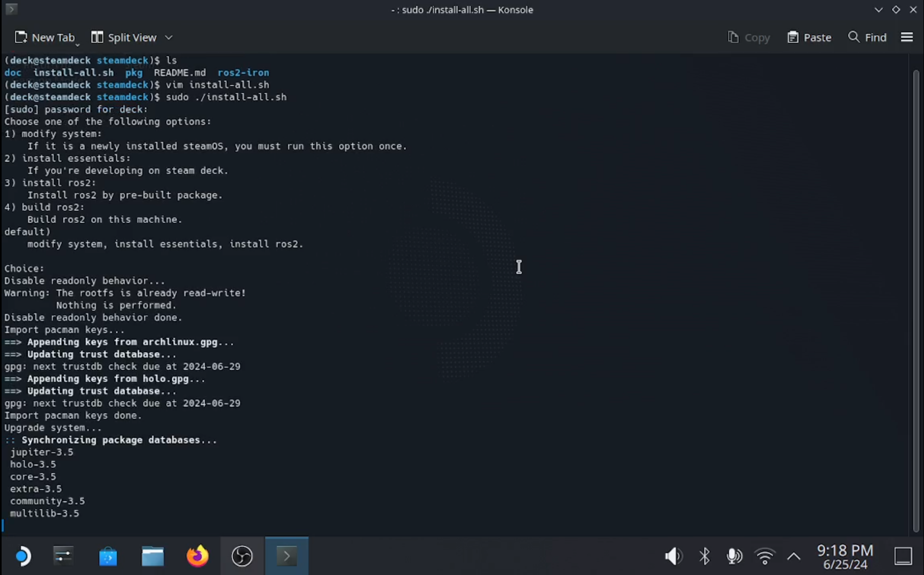
Task: Mute the system volume speaker icon
Action: pyautogui.click(x=673, y=556)
